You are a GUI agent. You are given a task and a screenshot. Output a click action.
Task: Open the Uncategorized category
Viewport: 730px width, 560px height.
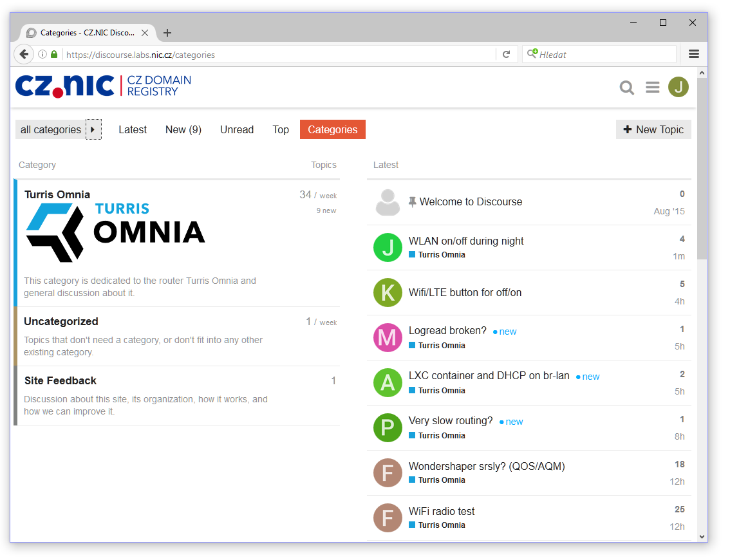click(x=61, y=321)
